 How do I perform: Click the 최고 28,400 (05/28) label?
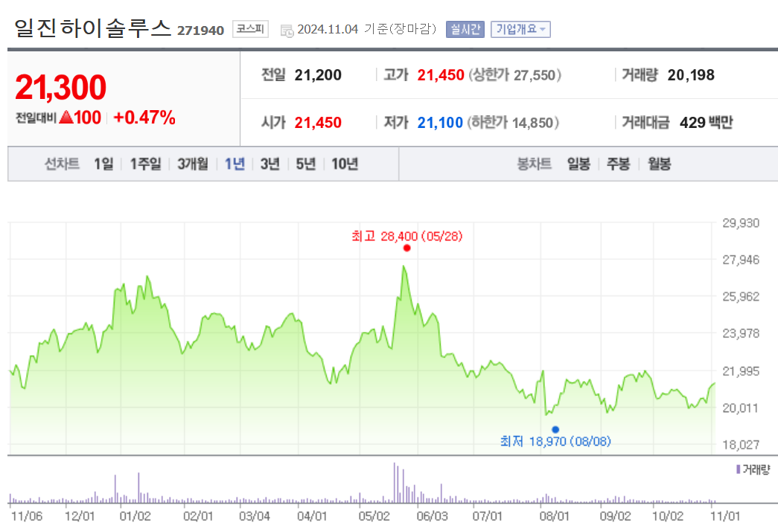406,236
